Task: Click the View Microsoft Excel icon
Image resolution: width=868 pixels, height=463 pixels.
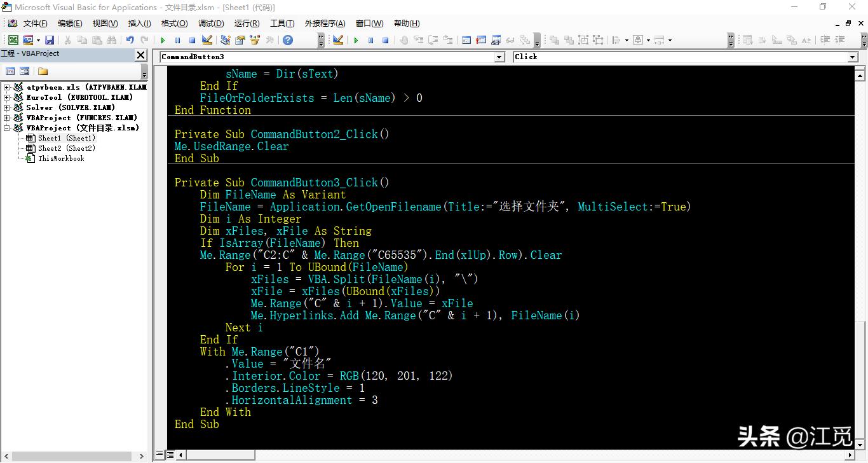Action: pyautogui.click(x=13, y=40)
